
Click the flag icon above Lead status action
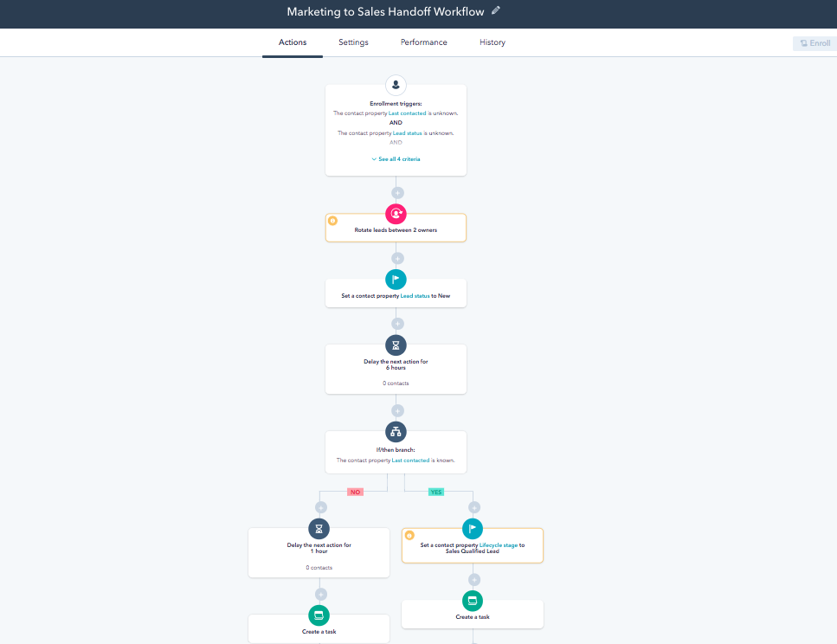[396, 279]
